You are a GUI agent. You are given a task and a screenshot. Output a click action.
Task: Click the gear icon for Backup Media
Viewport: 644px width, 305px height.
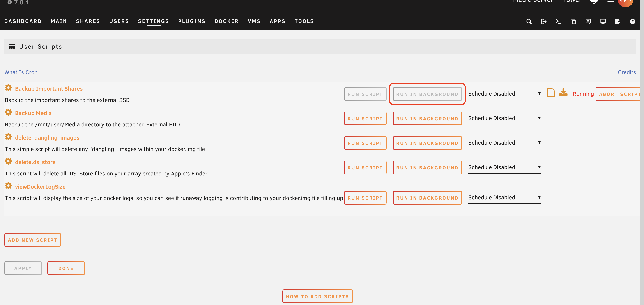tap(8, 112)
